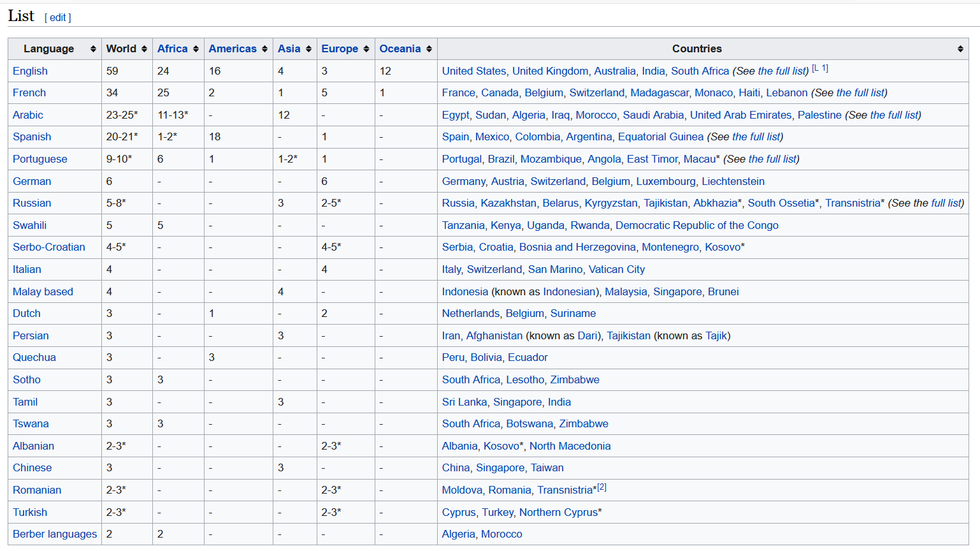
Task: Open the Taiwan link
Action: coord(547,467)
